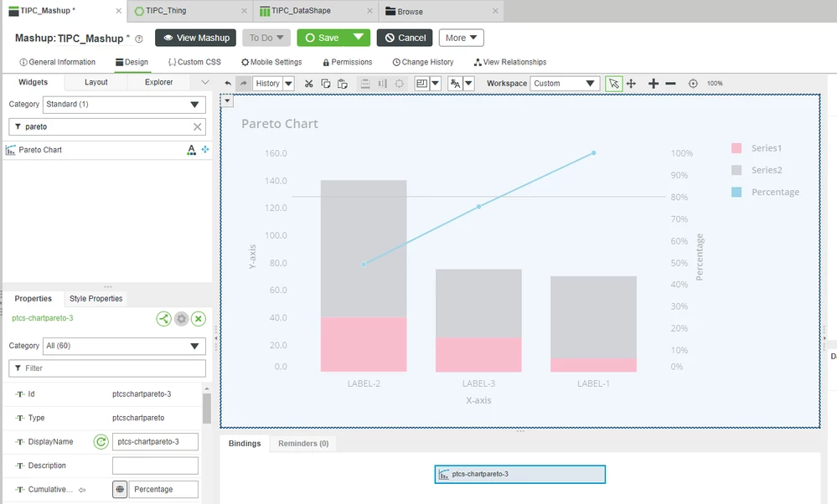The width and height of the screenshot is (837, 504).
Task: Open the View Relationships tab
Action: [x=509, y=62]
